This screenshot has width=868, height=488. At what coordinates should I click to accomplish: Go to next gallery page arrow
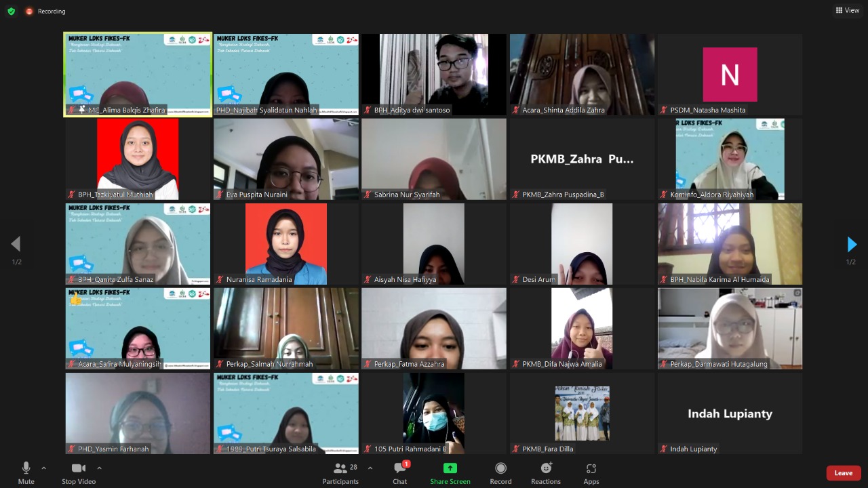[x=852, y=244]
